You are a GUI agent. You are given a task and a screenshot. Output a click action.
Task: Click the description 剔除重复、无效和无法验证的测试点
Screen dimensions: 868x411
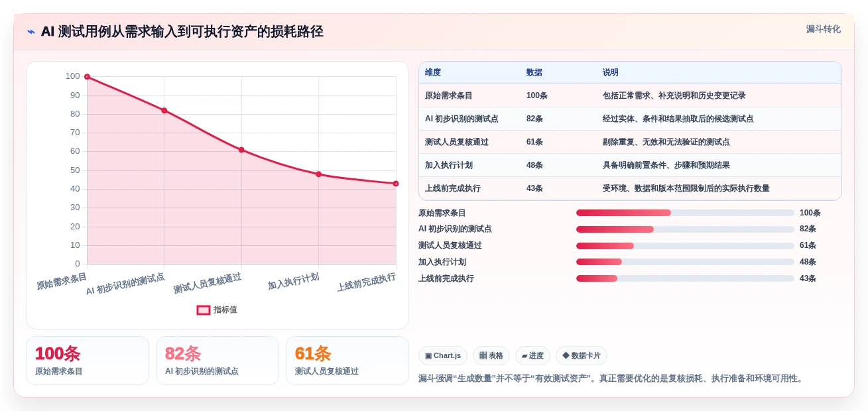[x=666, y=142]
